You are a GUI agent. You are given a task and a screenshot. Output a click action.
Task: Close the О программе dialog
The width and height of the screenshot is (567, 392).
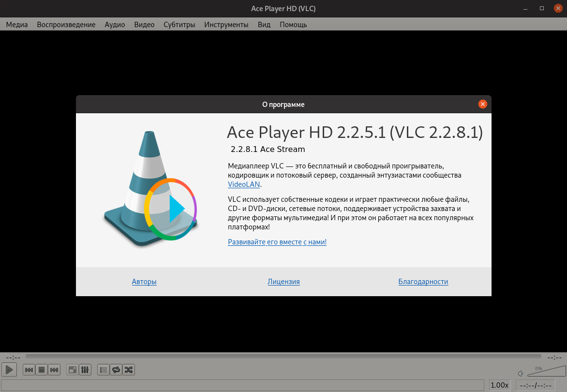[x=482, y=104]
